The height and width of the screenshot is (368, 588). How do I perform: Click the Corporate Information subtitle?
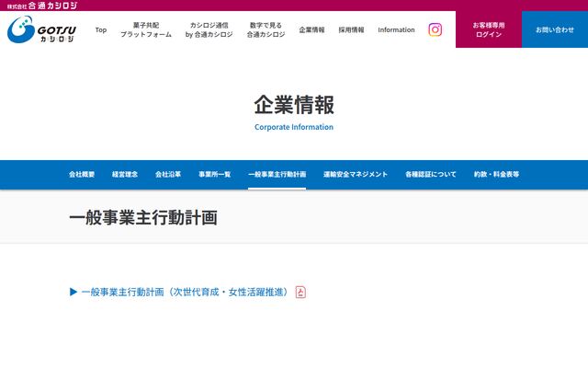[294, 127]
